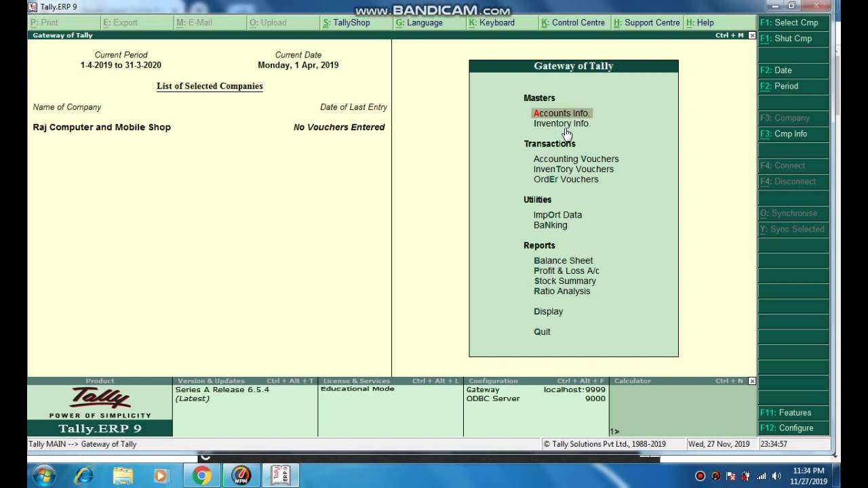Open the WPM app in the taskbar
Screen dimensions: 868x488
coord(241,476)
